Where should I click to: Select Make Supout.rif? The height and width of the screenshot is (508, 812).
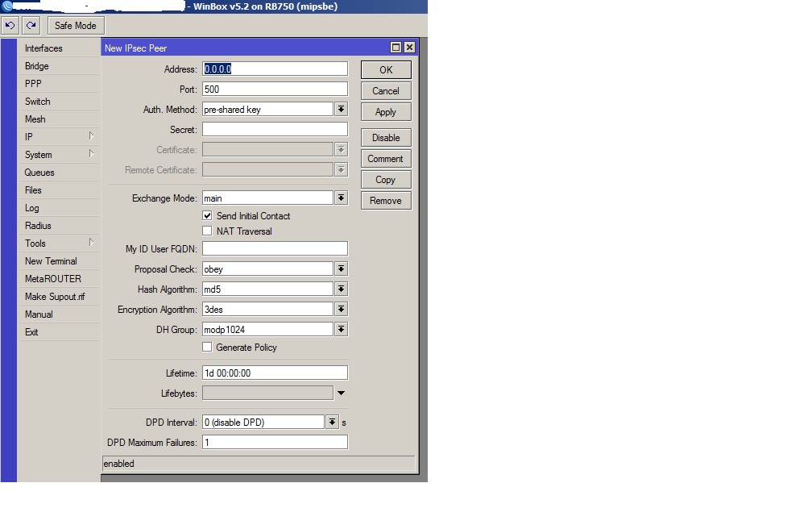[58, 297]
